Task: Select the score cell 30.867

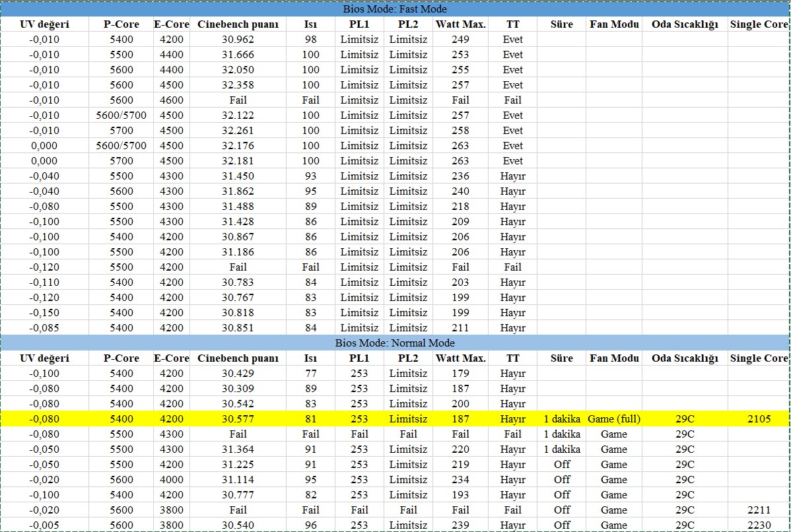Action: [238, 236]
